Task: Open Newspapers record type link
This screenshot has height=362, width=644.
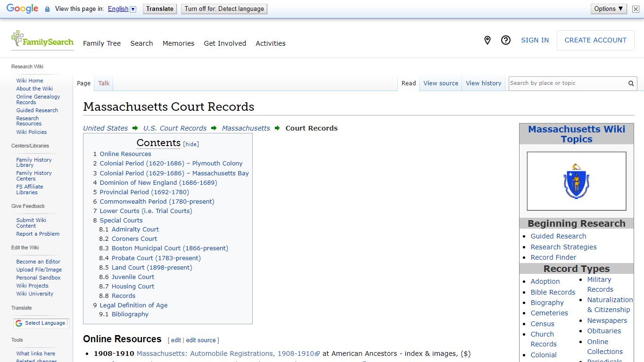Action: pyautogui.click(x=607, y=321)
